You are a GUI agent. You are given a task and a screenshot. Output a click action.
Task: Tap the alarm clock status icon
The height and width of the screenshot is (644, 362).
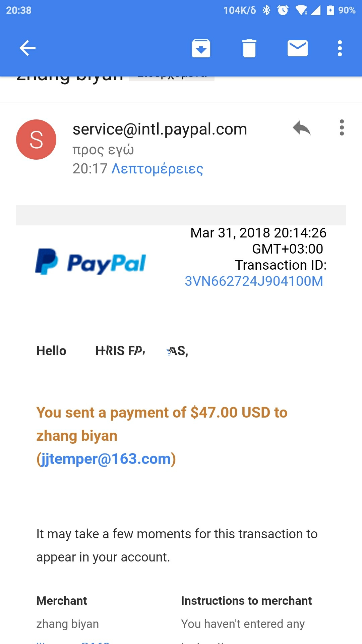pyautogui.click(x=283, y=10)
